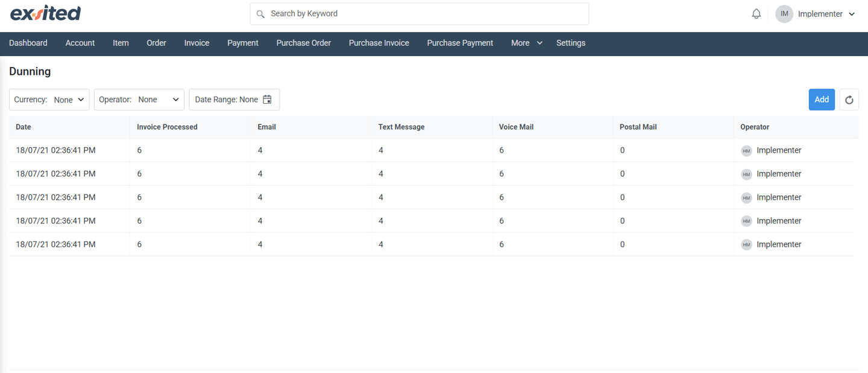Screen dimensions: 868x373
Task: Open the Implementer user menu chevron
Action: pyautogui.click(x=852, y=14)
